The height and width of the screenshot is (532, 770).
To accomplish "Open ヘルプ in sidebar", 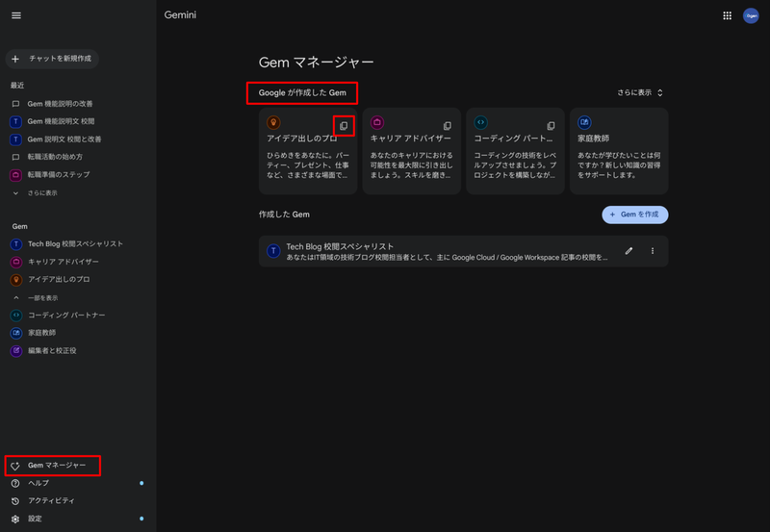I will (x=38, y=483).
